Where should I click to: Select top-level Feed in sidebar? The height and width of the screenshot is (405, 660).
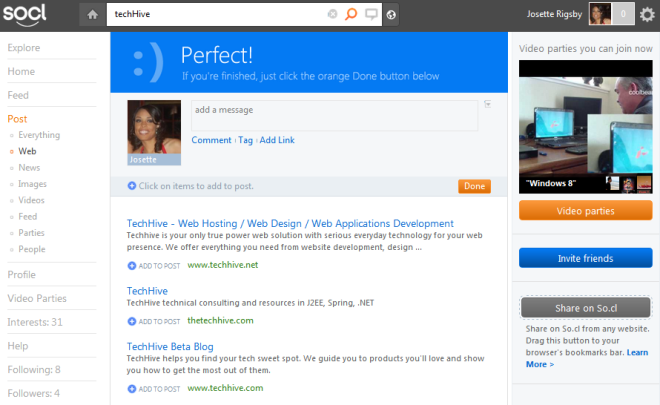point(18,96)
